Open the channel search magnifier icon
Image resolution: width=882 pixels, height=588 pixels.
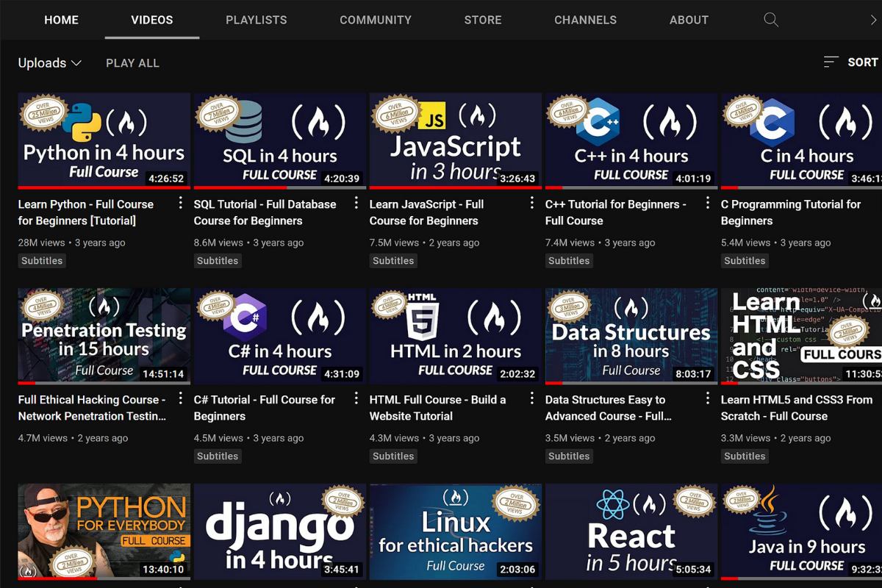[x=771, y=20]
